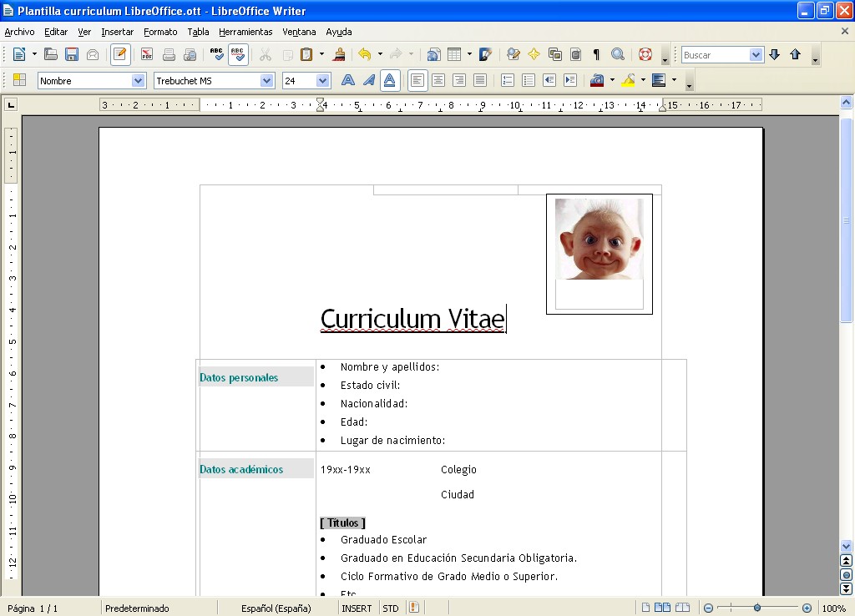Toggle Bold formatting
This screenshot has width=855, height=616.
click(x=348, y=81)
